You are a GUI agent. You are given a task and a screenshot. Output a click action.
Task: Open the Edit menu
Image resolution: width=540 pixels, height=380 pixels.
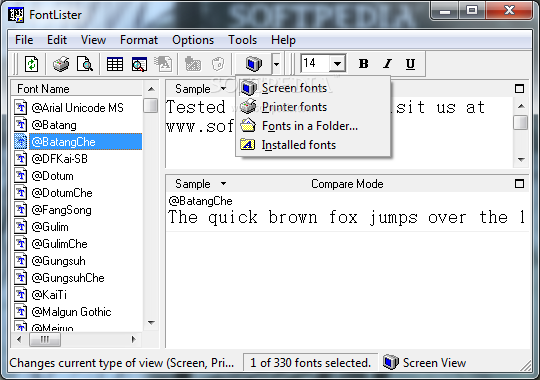(57, 40)
